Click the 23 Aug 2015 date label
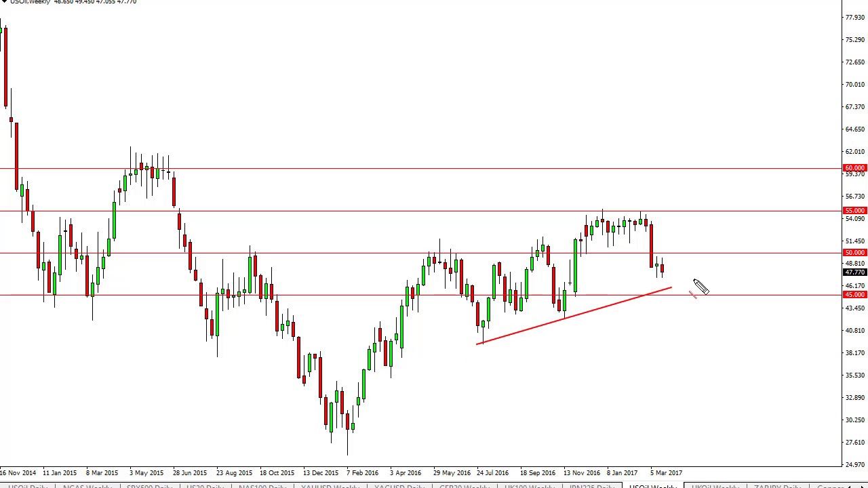The width and height of the screenshot is (868, 488). [234, 473]
